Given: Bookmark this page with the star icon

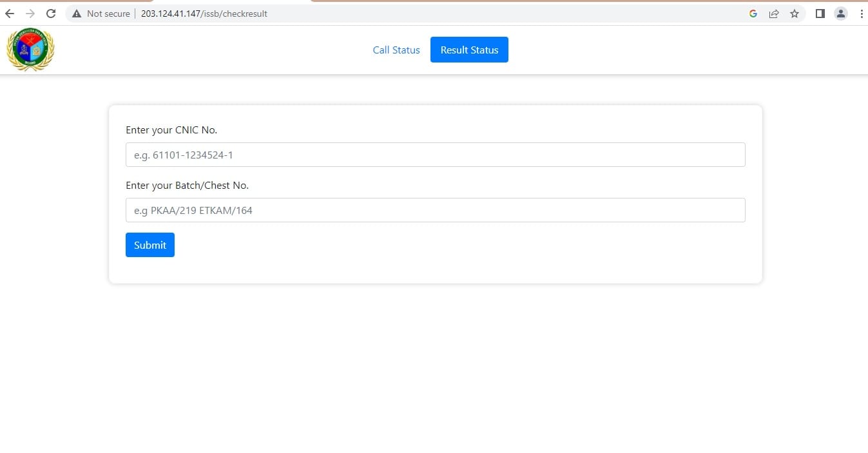Looking at the screenshot, I should [x=795, y=14].
